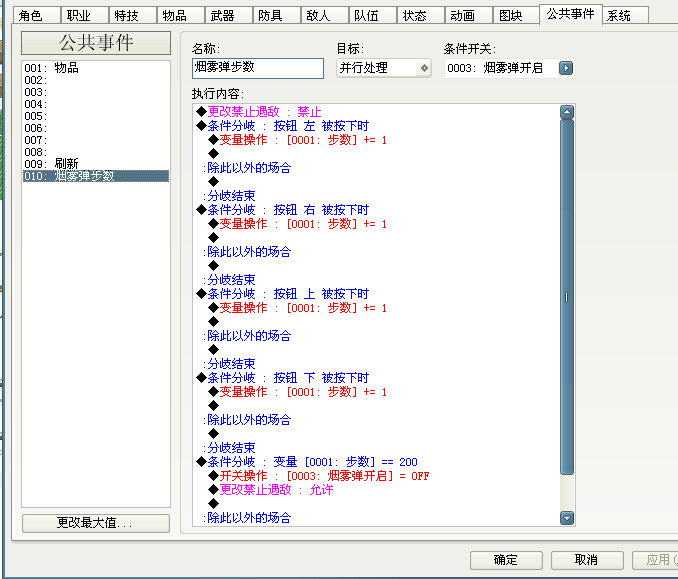
Task: Click the event list scroll-up arrow
Action: coord(567,112)
